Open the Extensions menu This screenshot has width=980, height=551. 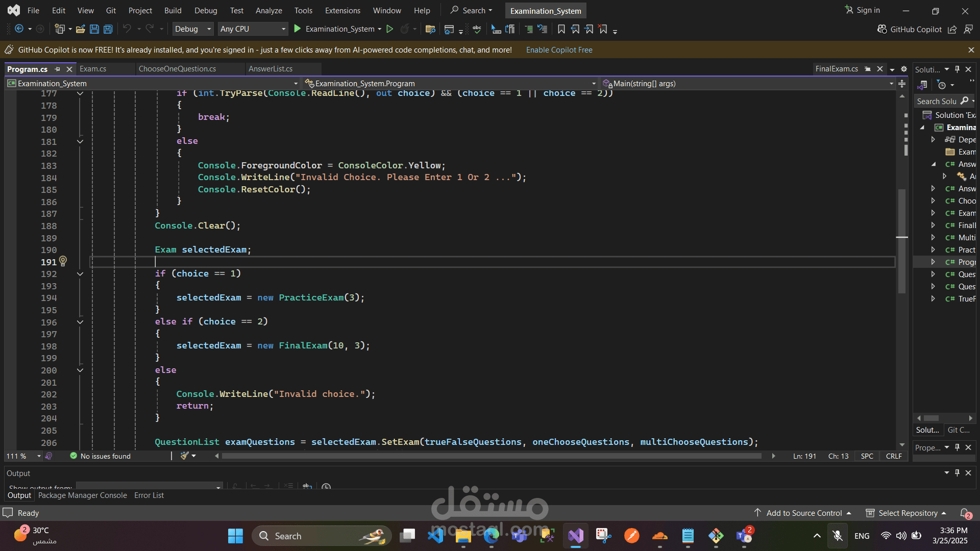(342, 10)
